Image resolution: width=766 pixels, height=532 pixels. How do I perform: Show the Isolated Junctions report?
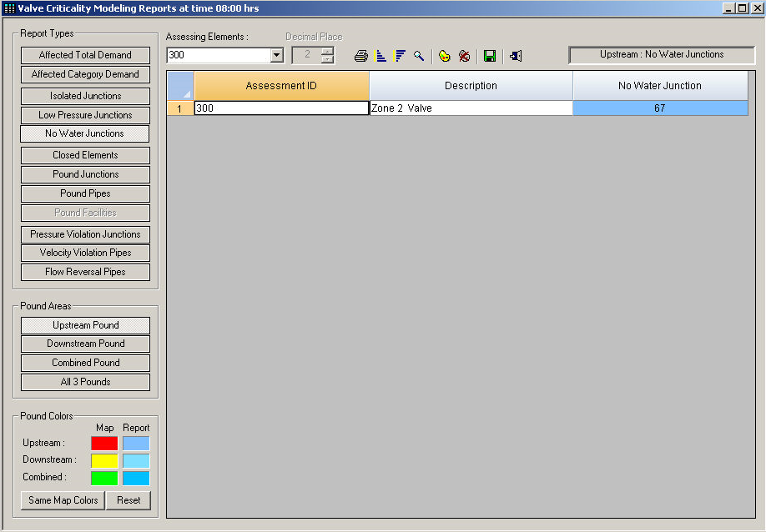pos(85,96)
